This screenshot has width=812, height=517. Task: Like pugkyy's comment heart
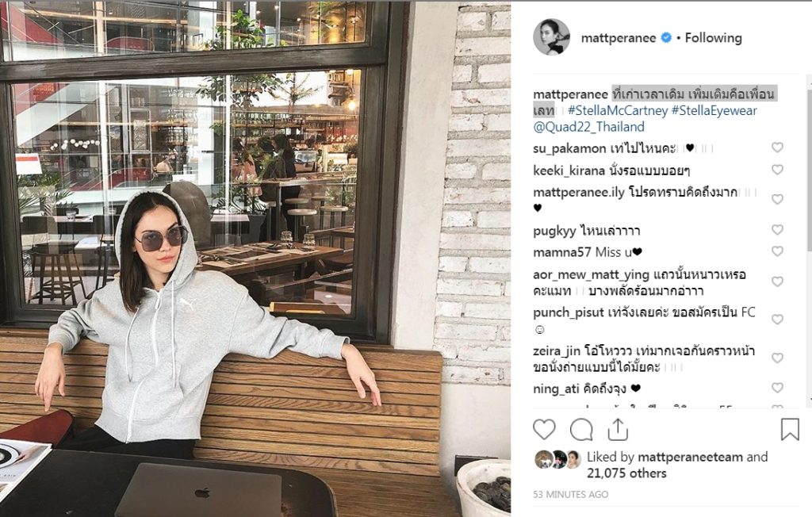click(x=777, y=229)
